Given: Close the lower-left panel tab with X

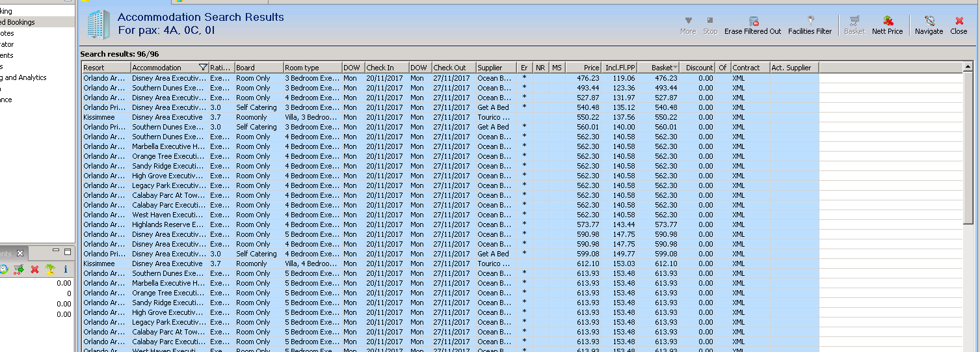Looking at the screenshot, I should tap(20, 253).
